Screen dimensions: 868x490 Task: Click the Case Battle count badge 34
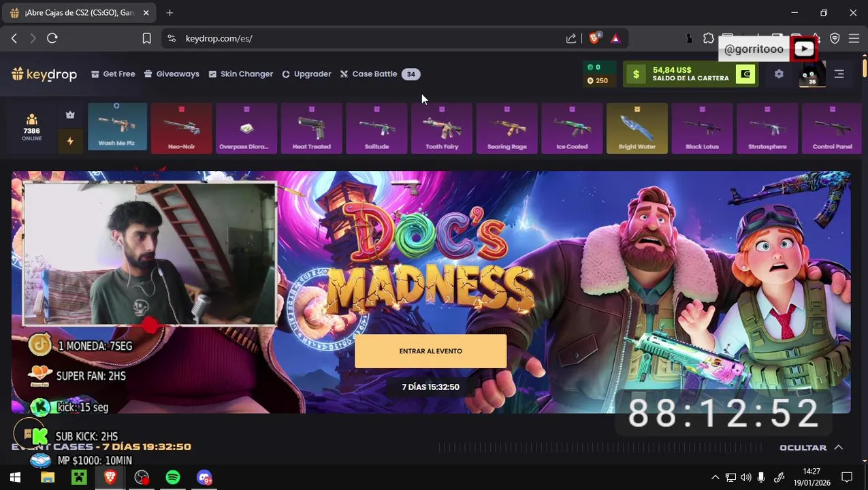click(411, 74)
